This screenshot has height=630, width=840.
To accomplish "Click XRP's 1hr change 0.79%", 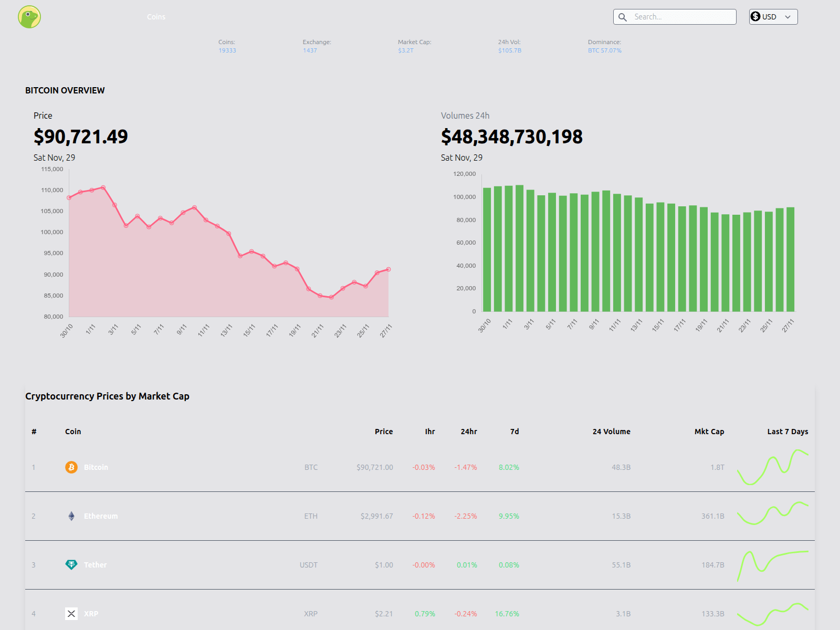I will (x=425, y=614).
